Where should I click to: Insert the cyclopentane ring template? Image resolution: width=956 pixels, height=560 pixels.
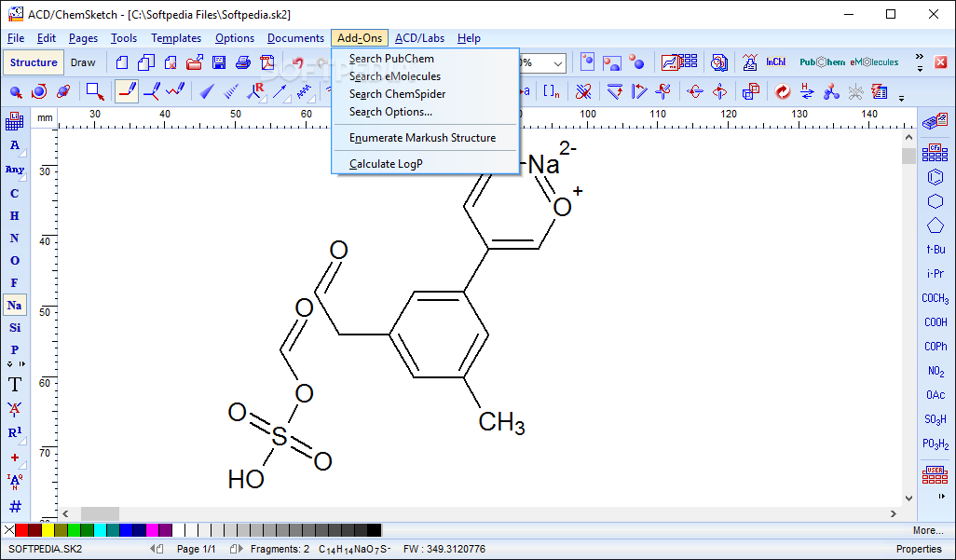pyautogui.click(x=936, y=225)
